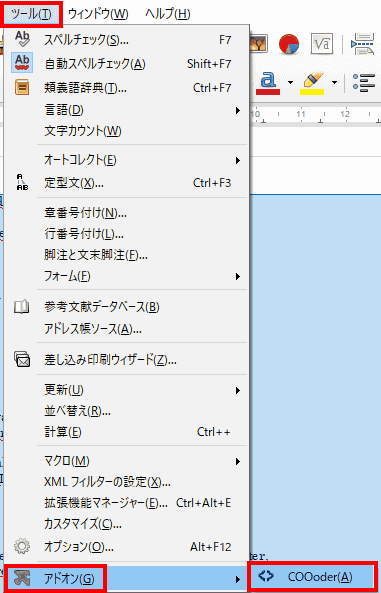Open the ツール(T) menu
The image size is (381, 593).
pos(31,14)
